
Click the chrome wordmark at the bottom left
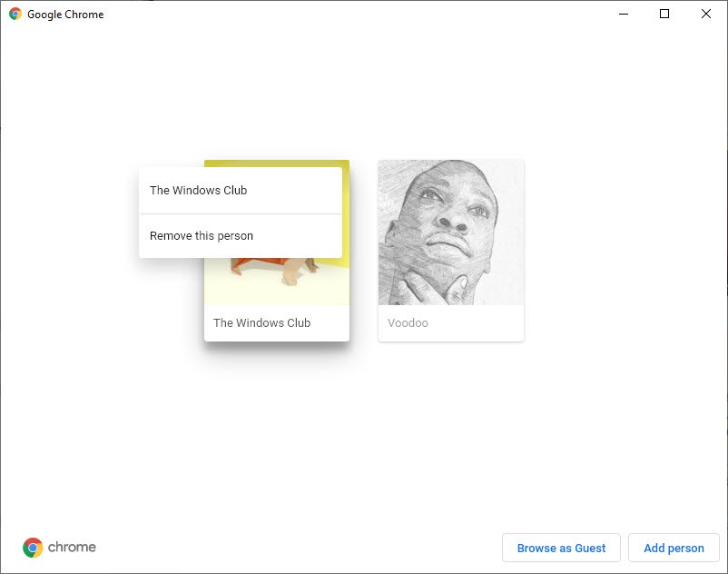pyautogui.click(x=73, y=548)
